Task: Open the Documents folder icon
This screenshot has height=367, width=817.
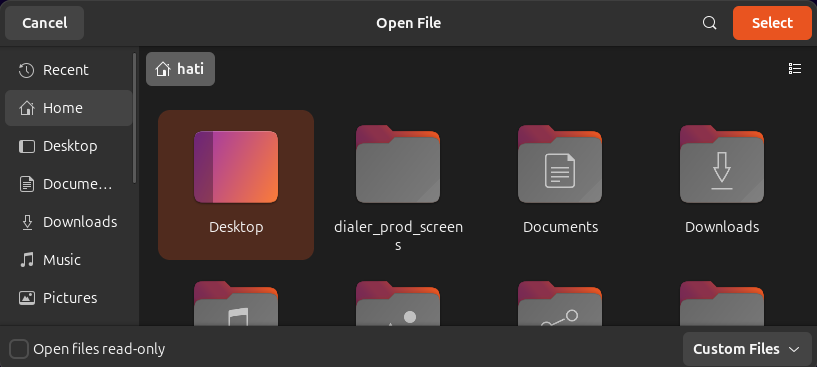Action: click(560, 164)
